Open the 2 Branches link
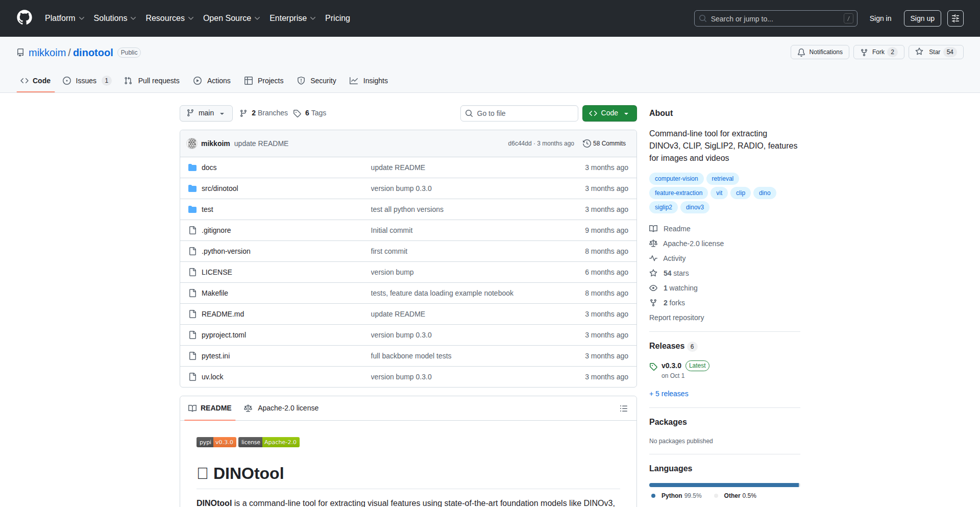The height and width of the screenshot is (507, 980). [x=264, y=113]
